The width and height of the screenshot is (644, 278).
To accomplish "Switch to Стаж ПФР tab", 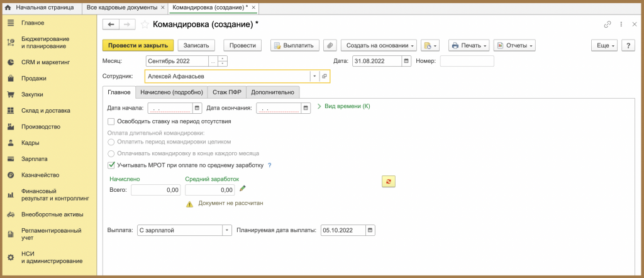I will pyautogui.click(x=226, y=92).
